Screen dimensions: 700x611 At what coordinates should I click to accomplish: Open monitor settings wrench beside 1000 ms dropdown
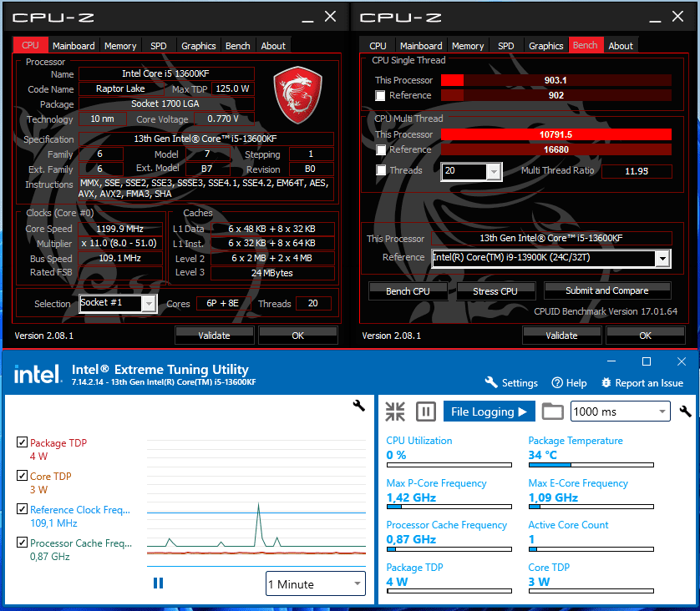[685, 412]
